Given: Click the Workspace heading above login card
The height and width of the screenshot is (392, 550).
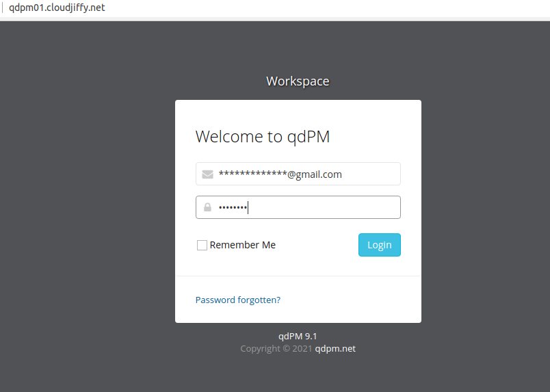Looking at the screenshot, I should pos(298,81).
